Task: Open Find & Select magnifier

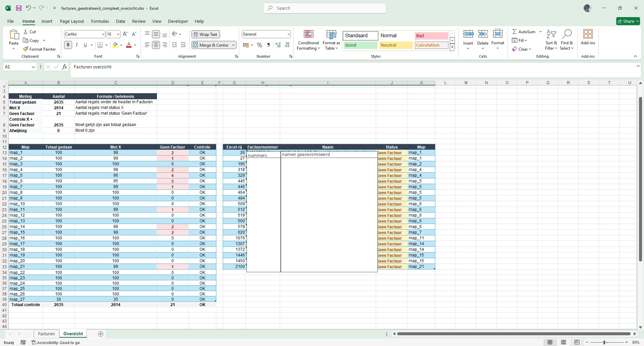Action: 567,40
